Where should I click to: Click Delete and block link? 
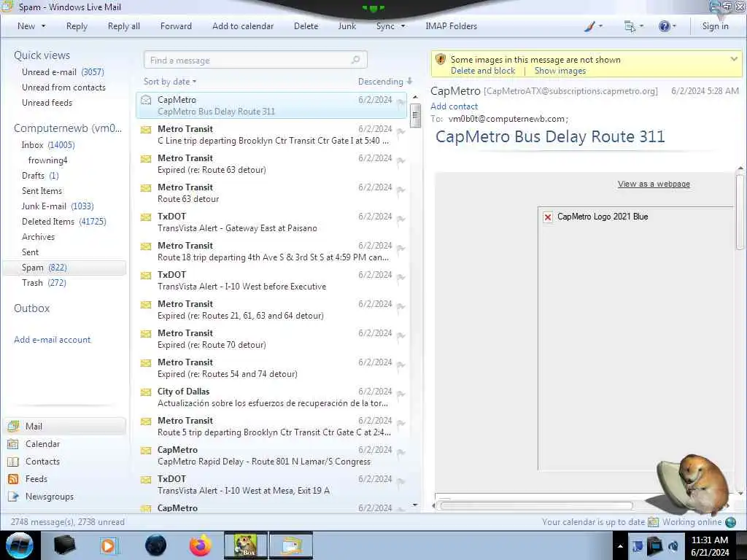pos(483,71)
